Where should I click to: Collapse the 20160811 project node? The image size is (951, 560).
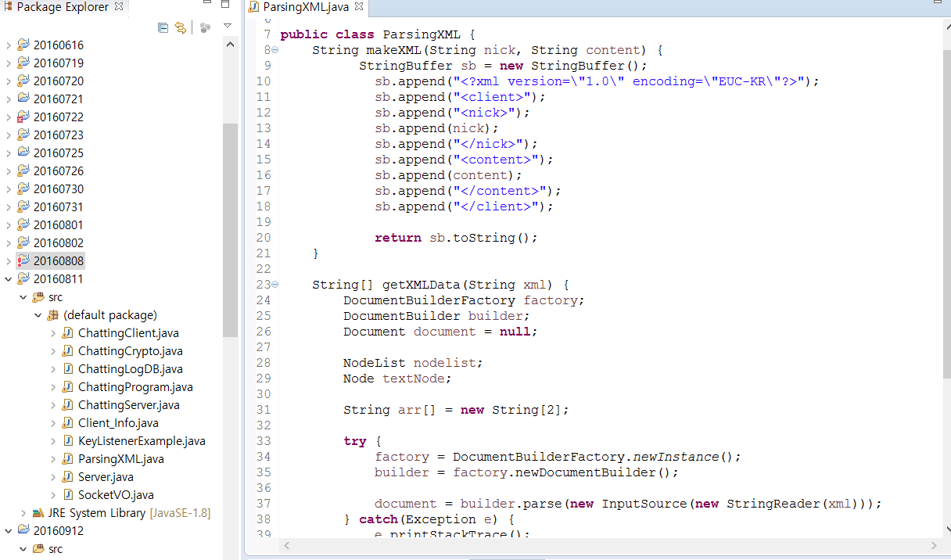pos(9,279)
